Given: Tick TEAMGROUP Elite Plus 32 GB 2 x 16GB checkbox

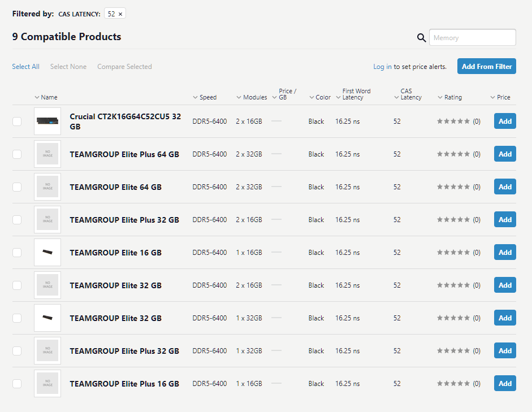Looking at the screenshot, I should click(17, 220).
